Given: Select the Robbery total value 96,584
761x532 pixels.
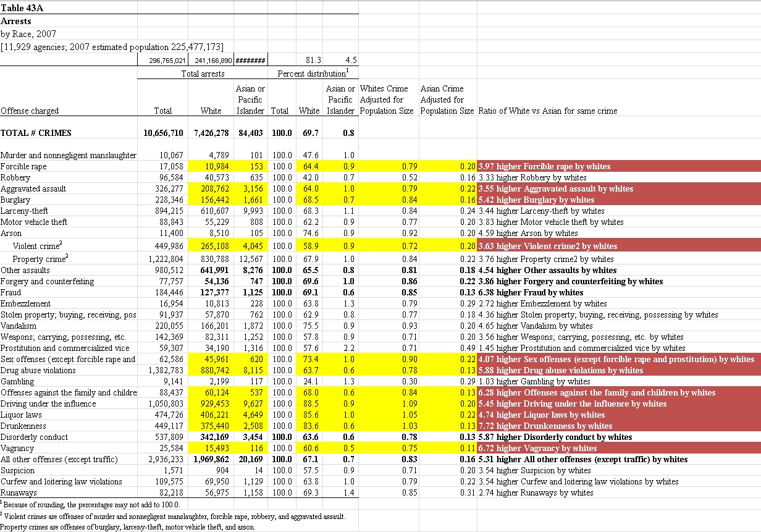Looking at the screenshot, I should pyautogui.click(x=171, y=177).
